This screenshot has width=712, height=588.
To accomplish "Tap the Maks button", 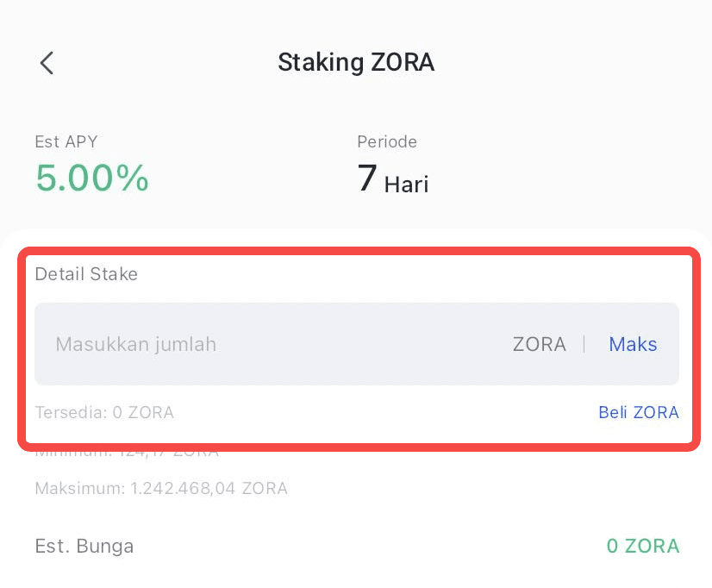I will pyautogui.click(x=633, y=345).
